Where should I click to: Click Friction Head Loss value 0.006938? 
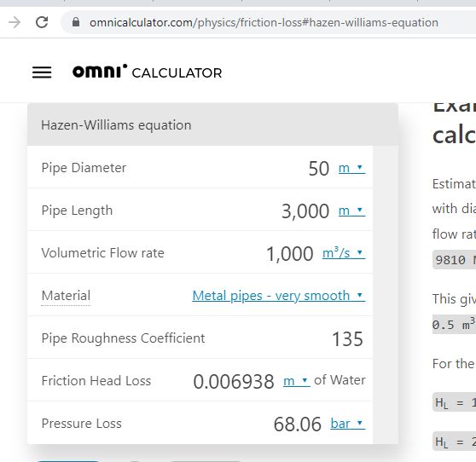point(234,382)
